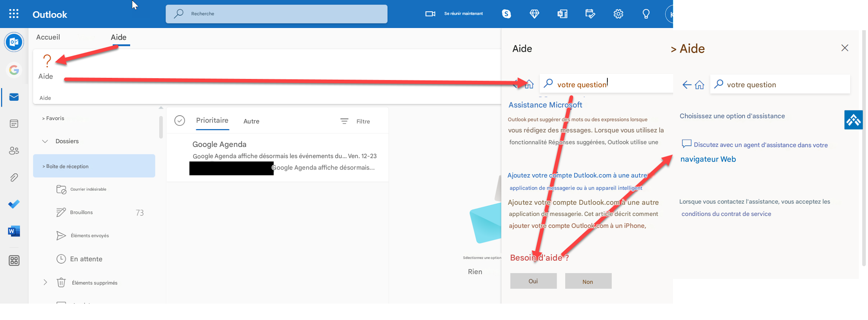Image resolution: width=868 pixels, height=320 pixels.
Task: Click the right help panel question field
Action: (780, 85)
